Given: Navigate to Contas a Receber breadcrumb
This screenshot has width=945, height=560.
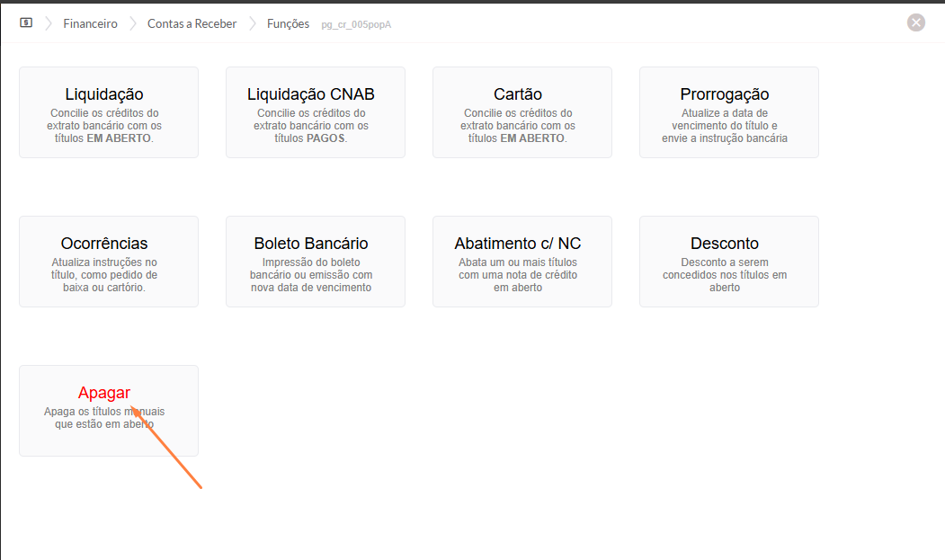Looking at the screenshot, I should [192, 24].
